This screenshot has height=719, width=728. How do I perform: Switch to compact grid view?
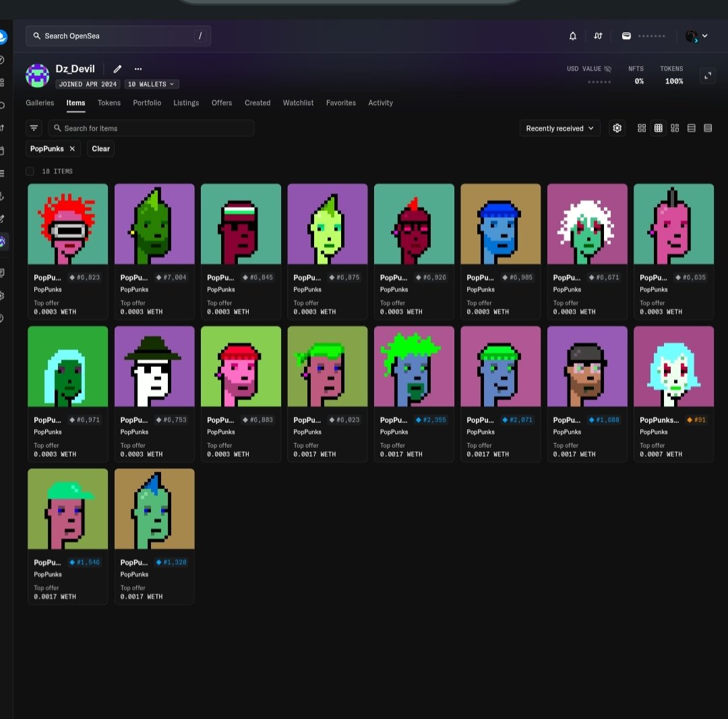[659, 128]
